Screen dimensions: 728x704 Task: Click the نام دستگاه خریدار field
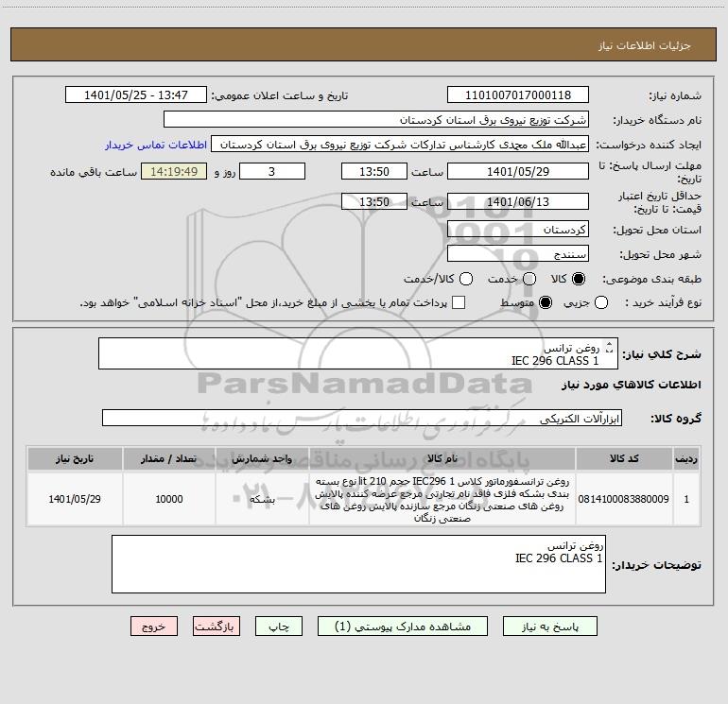(x=376, y=119)
